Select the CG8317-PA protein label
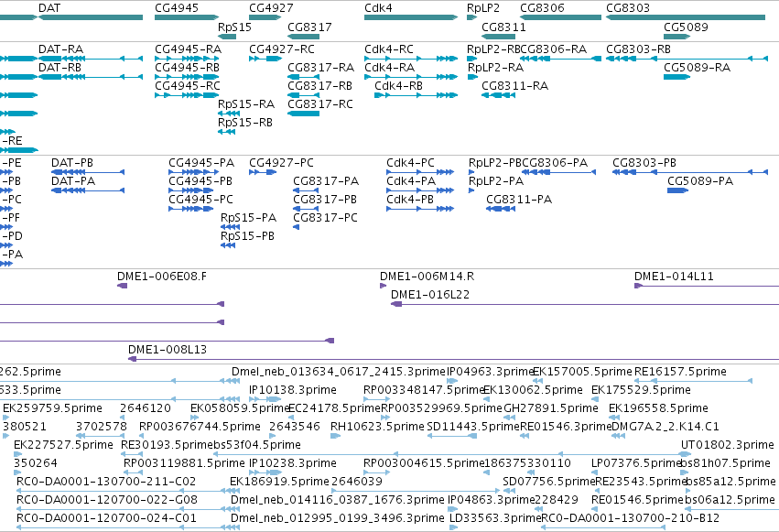Screen dimensions: 779x532 [x=326, y=181]
